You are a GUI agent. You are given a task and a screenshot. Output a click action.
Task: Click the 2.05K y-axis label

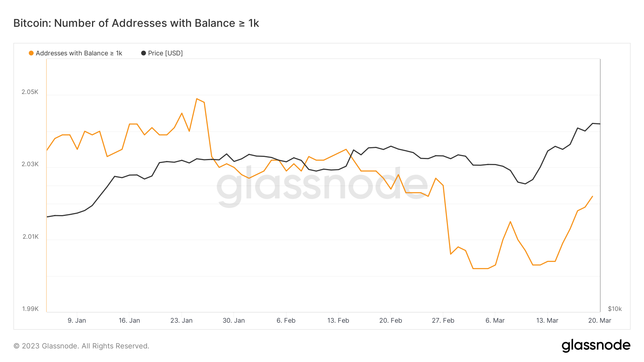tap(30, 92)
